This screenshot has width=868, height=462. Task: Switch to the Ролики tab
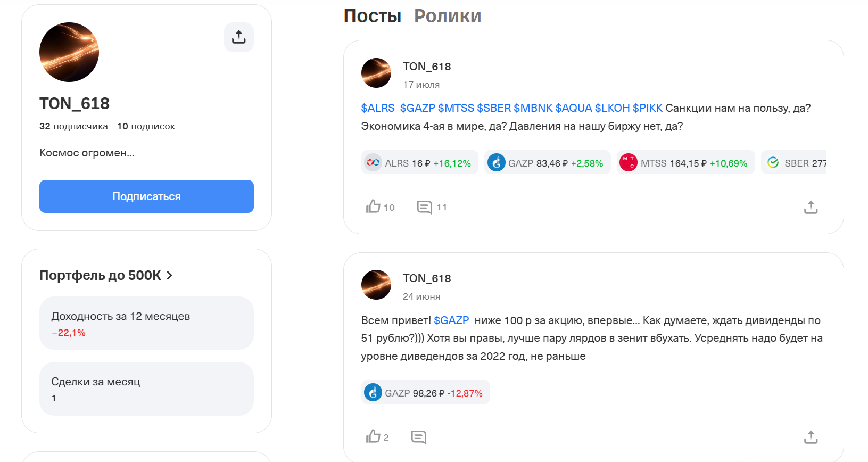[x=448, y=16]
